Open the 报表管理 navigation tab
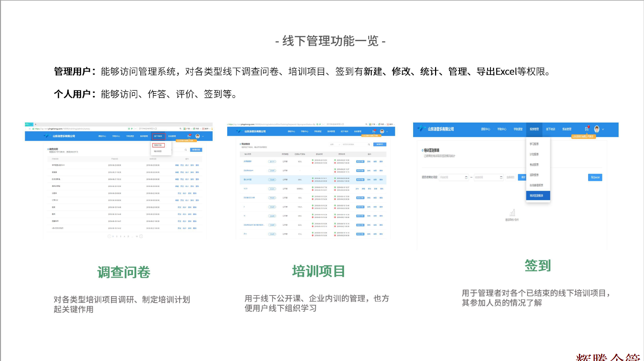Image resolution: width=644 pixels, height=361 pixels. point(534,129)
